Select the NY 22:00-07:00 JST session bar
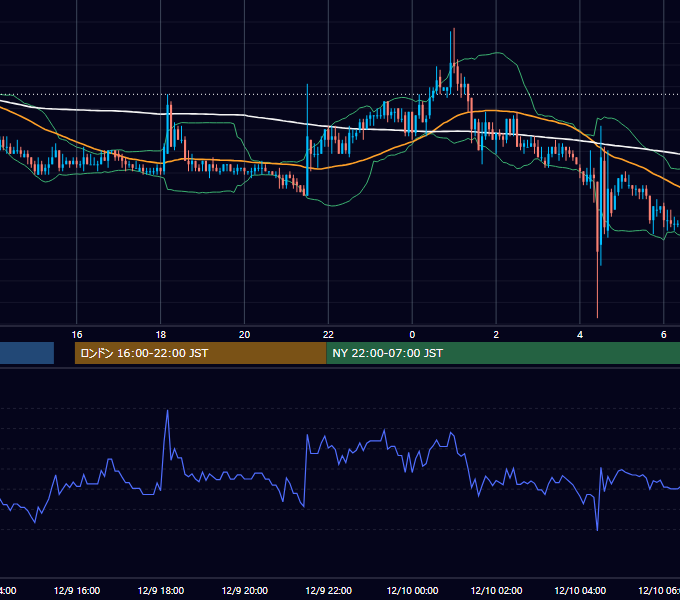Viewport: 680px width, 600px height. 503,353
